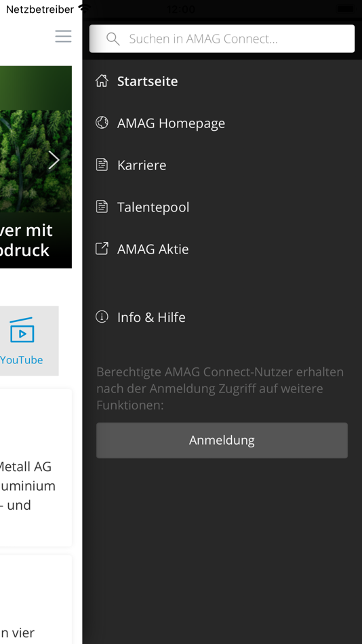Click the external link icon beside AMAG Aktie
The width and height of the screenshot is (362, 644).
pyautogui.click(x=102, y=249)
